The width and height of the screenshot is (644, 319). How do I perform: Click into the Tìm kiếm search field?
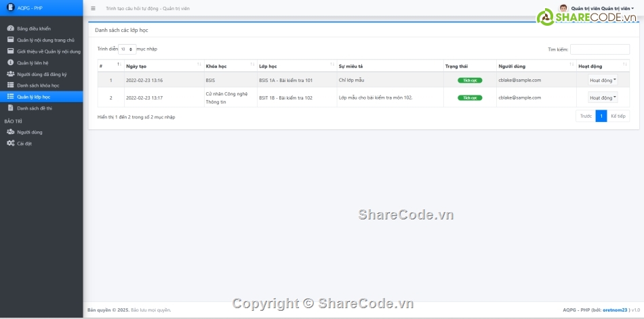pos(599,49)
